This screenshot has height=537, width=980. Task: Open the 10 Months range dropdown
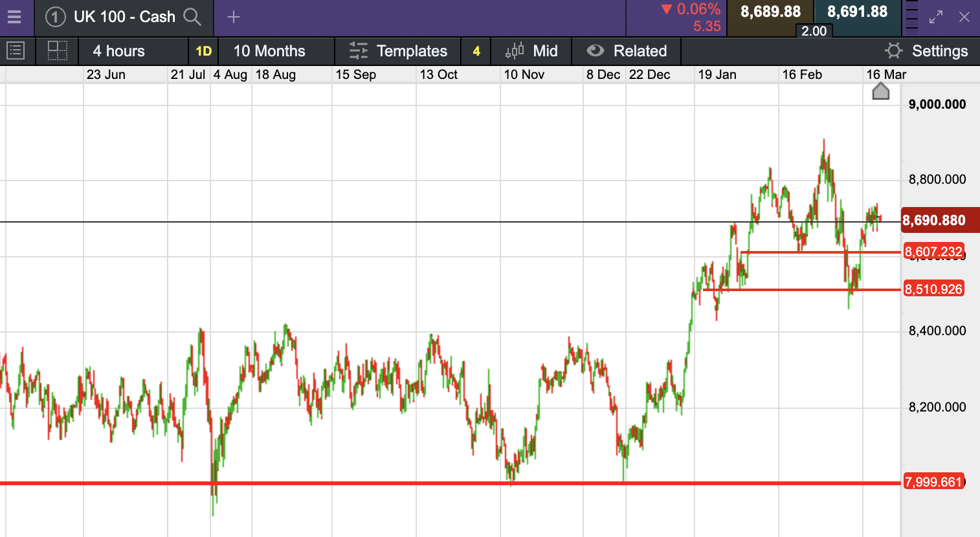pos(269,51)
